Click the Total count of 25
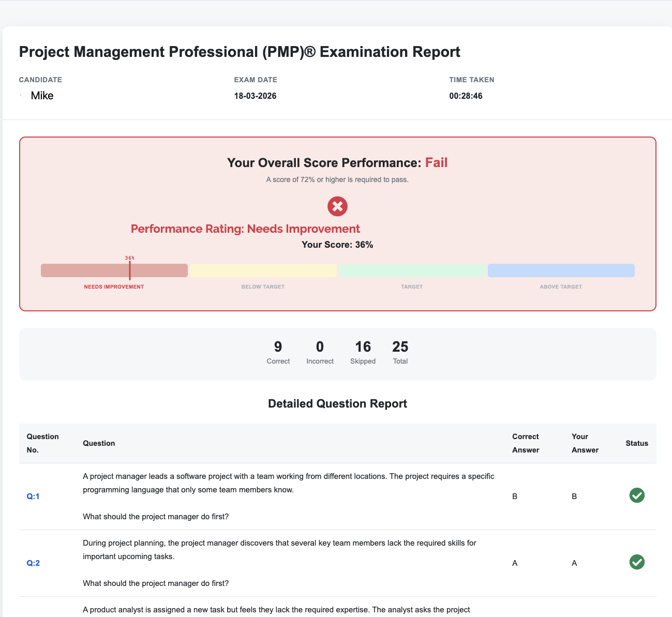Screen dimensions: 672x617 click(x=400, y=347)
